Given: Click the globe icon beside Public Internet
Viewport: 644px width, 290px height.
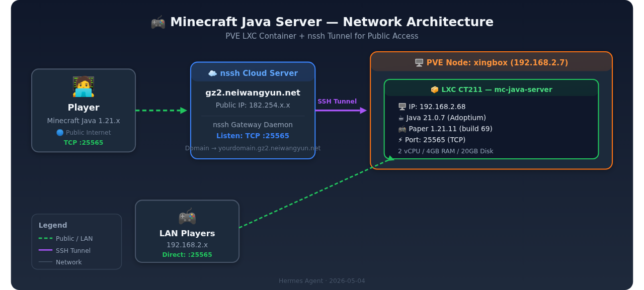Looking at the screenshot, I should (x=60, y=133).
